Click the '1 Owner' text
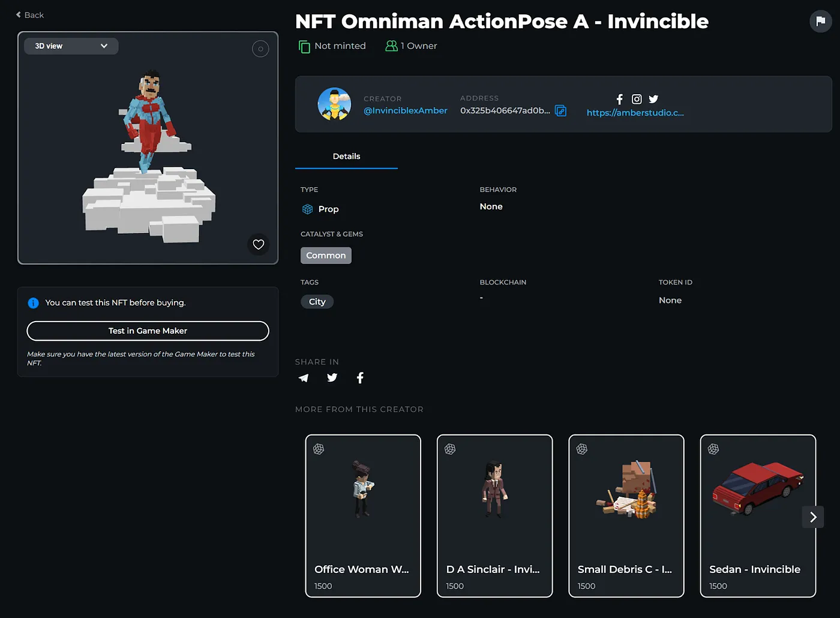The image size is (840, 618). (419, 46)
